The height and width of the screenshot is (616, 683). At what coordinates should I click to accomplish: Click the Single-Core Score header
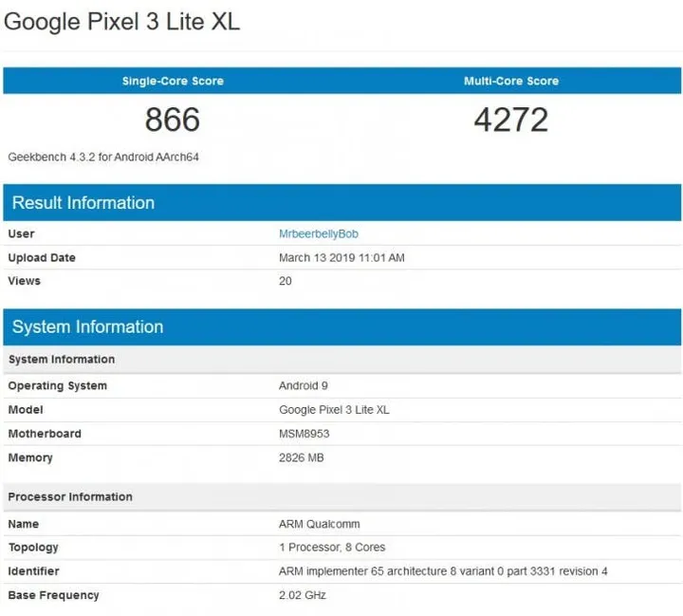click(x=173, y=81)
